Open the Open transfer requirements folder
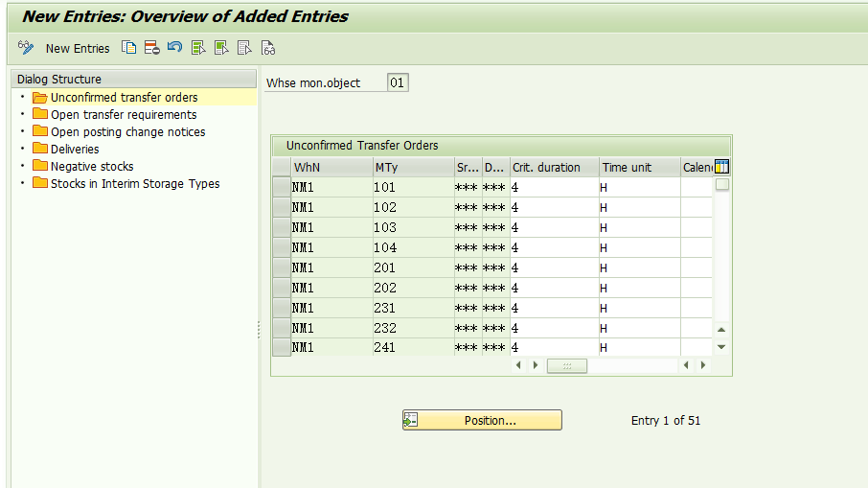868x488 pixels. [123, 115]
